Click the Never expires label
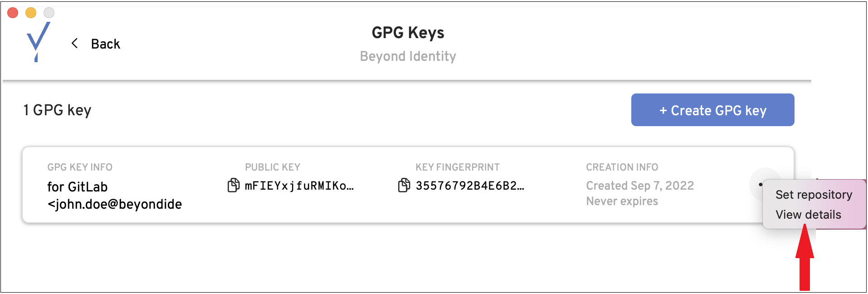The width and height of the screenshot is (868, 294). coord(622,201)
